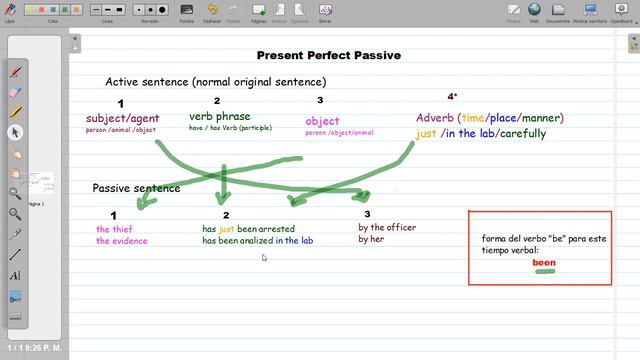Select the medium eraser size
This screenshot has height=360, width=640.
pos(150,10)
